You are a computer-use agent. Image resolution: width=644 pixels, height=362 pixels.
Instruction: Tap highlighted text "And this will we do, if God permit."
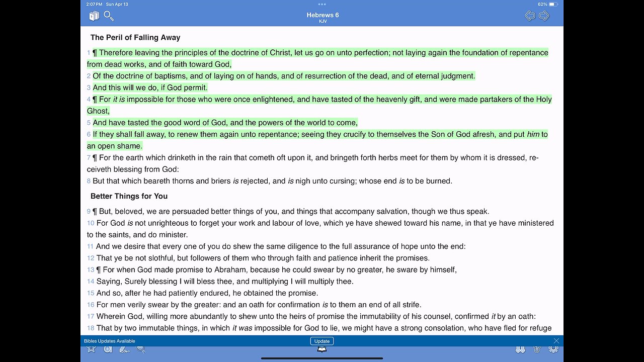(150, 87)
